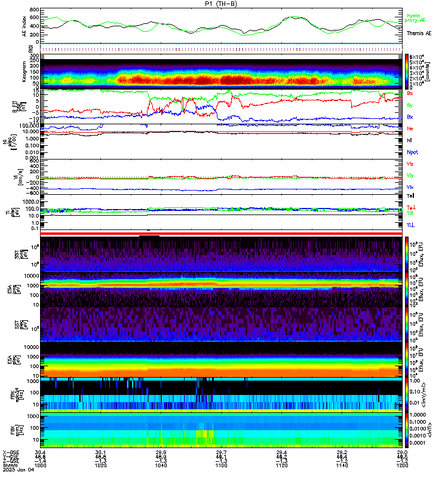
Task: Select the black 'Ni' density legend label
Action: click(409, 140)
